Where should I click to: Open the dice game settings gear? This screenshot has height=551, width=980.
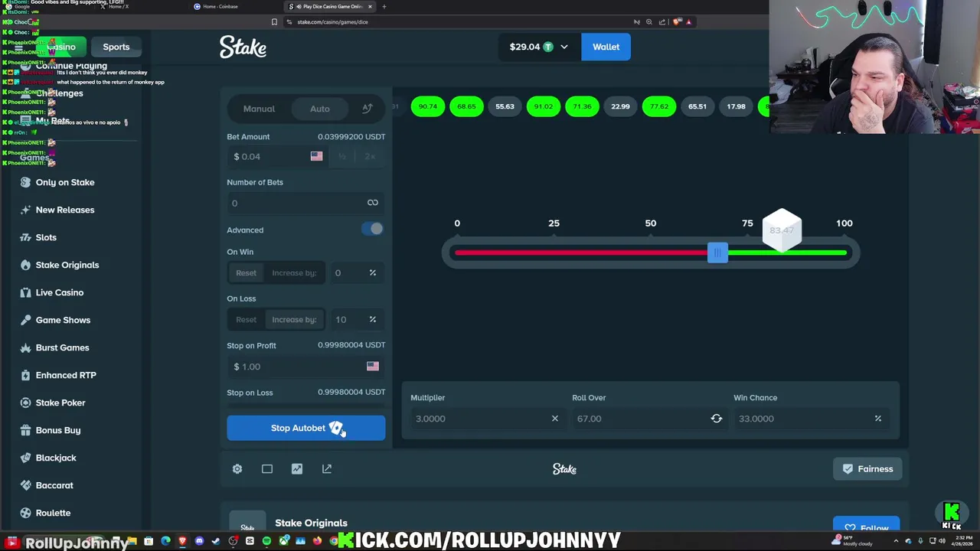click(x=237, y=468)
